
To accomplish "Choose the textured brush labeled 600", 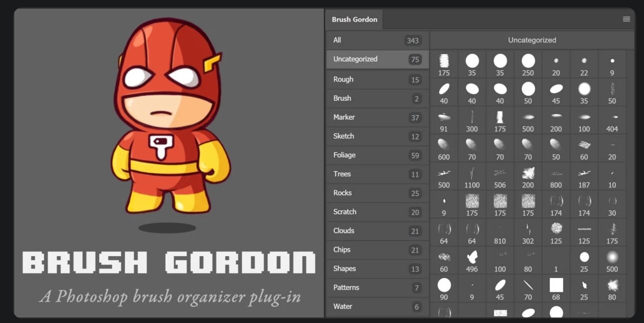I will pyautogui.click(x=444, y=148).
